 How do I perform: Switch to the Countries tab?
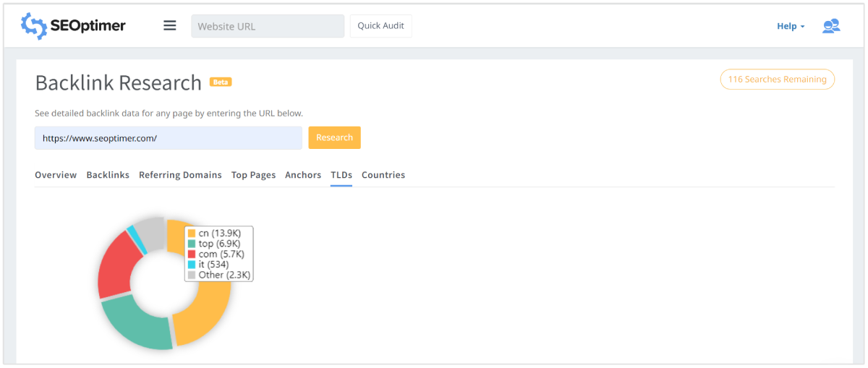point(383,175)
